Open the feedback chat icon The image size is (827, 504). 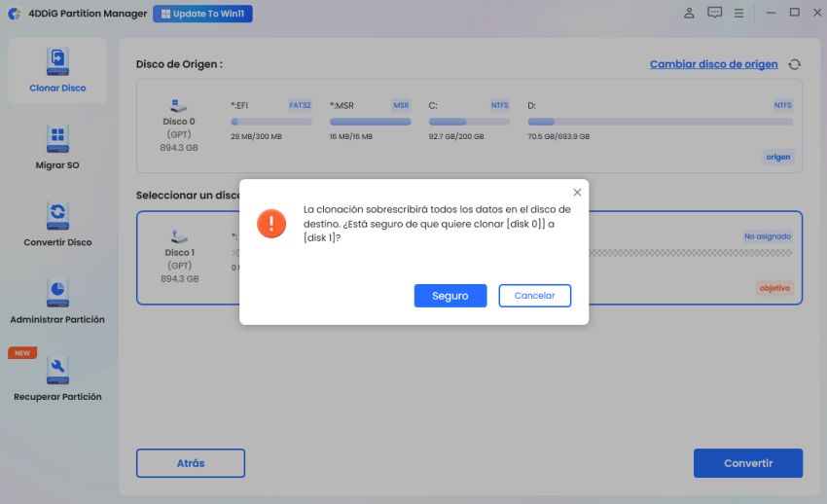[715, 13]
